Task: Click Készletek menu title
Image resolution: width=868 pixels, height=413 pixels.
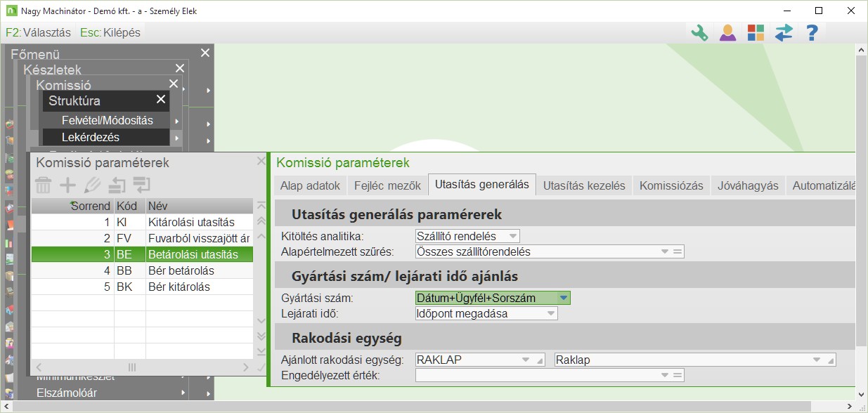Action: coord(52,70)
